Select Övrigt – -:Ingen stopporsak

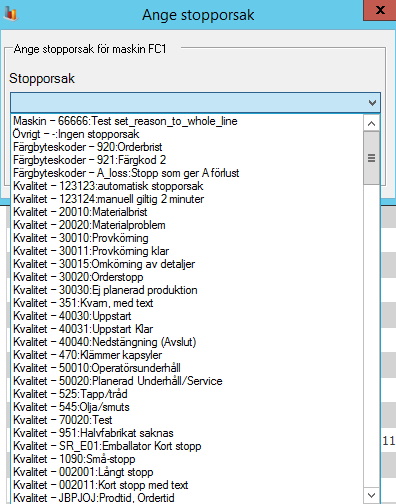pos(187,134)
